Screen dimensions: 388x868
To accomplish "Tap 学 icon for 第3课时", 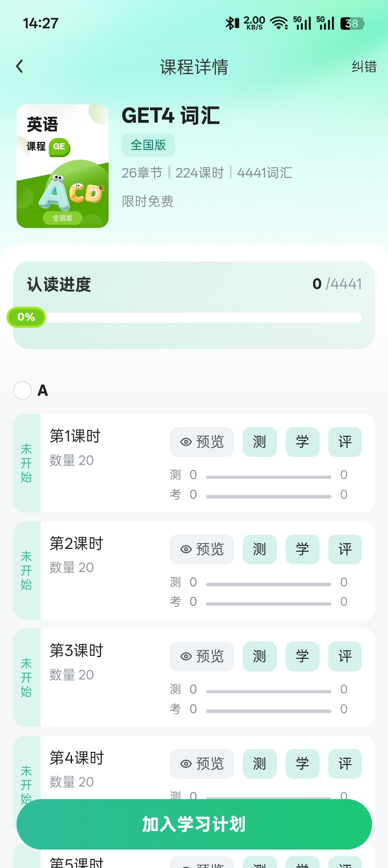I will coord(303,656).
